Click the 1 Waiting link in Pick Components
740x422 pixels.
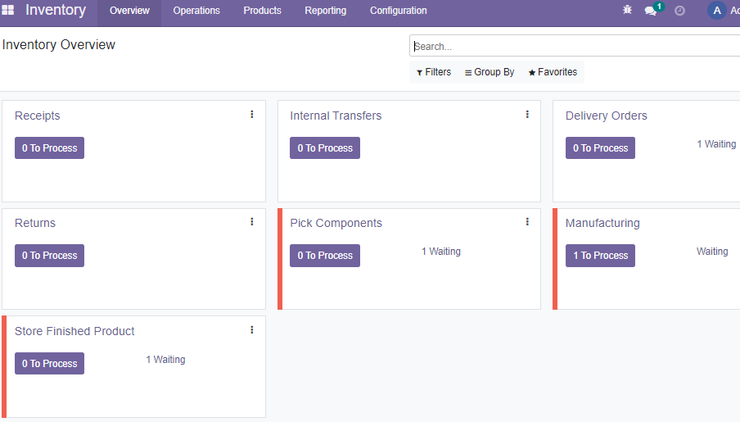coord(441,252)
